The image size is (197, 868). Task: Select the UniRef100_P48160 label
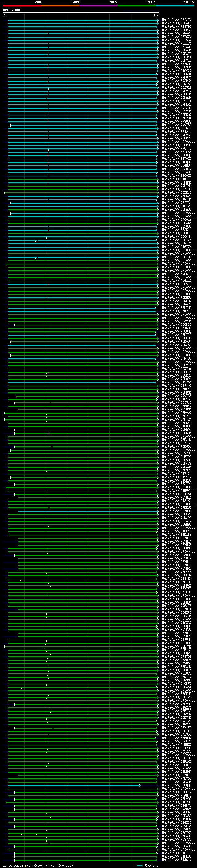point(177,399)
